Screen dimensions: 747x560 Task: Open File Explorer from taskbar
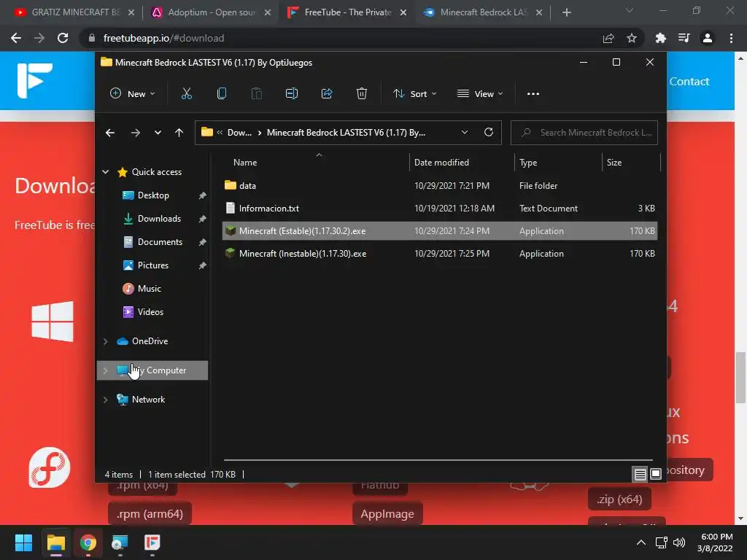tap(55, 542)
